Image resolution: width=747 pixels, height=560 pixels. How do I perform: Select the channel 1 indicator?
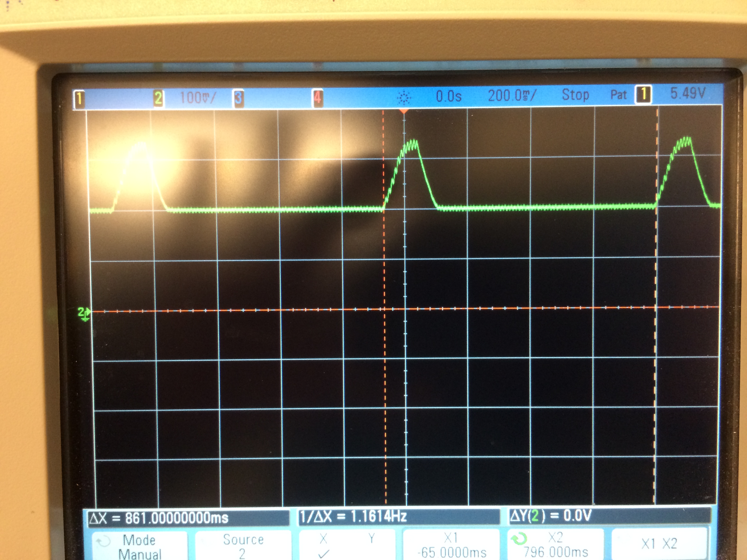tap(79, 99)
